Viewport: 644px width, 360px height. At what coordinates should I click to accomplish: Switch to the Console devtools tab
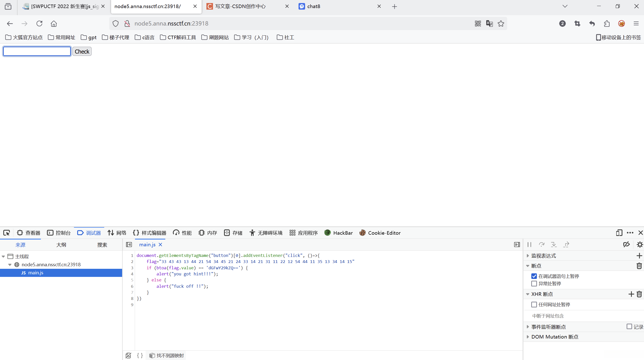[59, 233]
